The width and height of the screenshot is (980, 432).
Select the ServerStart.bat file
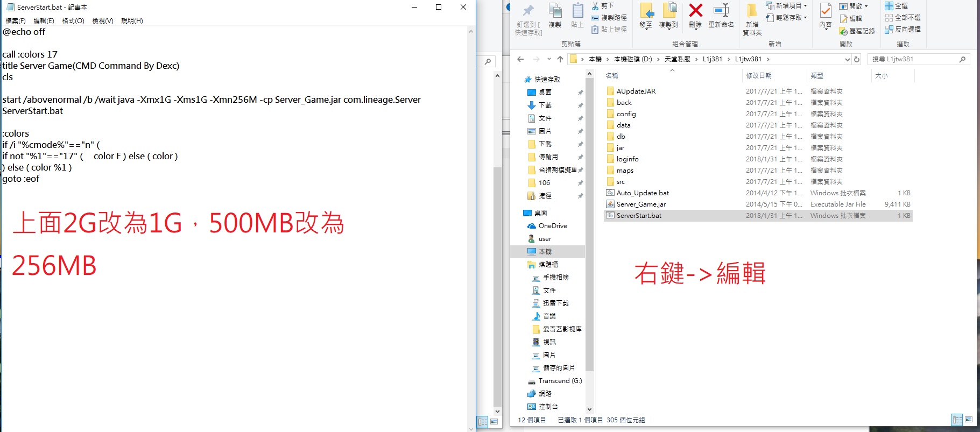[639, 216]
